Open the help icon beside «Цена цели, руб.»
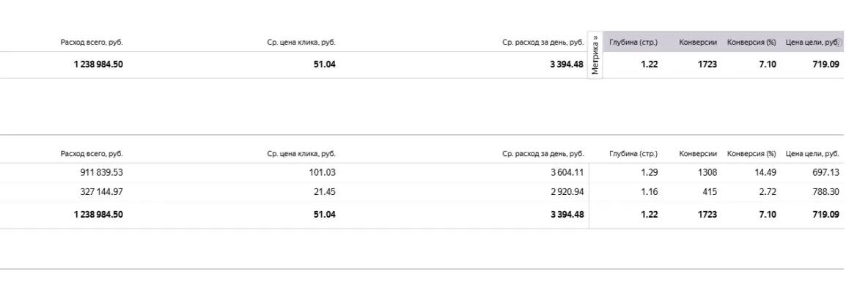 tap(839, 42)
